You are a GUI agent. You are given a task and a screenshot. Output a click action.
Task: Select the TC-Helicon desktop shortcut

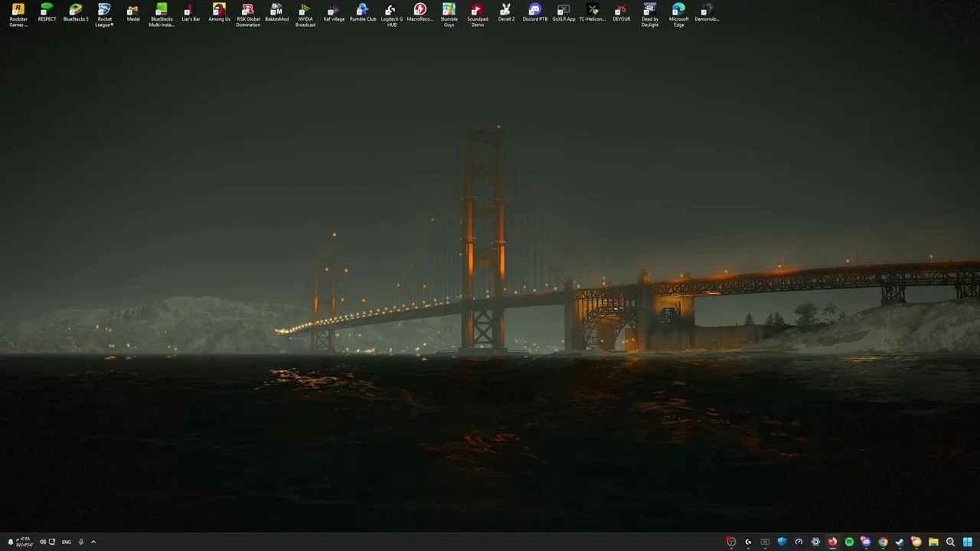click(593, 13)
